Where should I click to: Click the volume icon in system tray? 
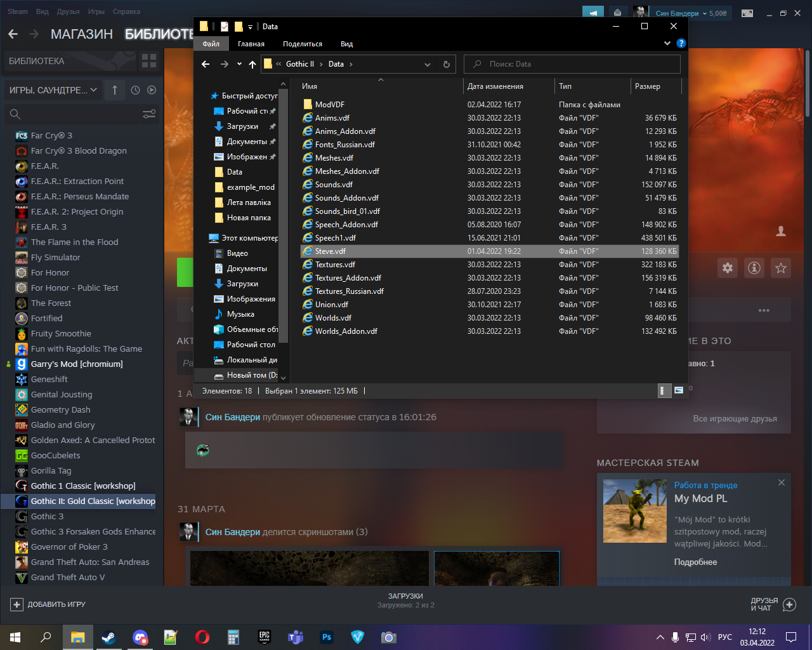click(x=705, y=637)
